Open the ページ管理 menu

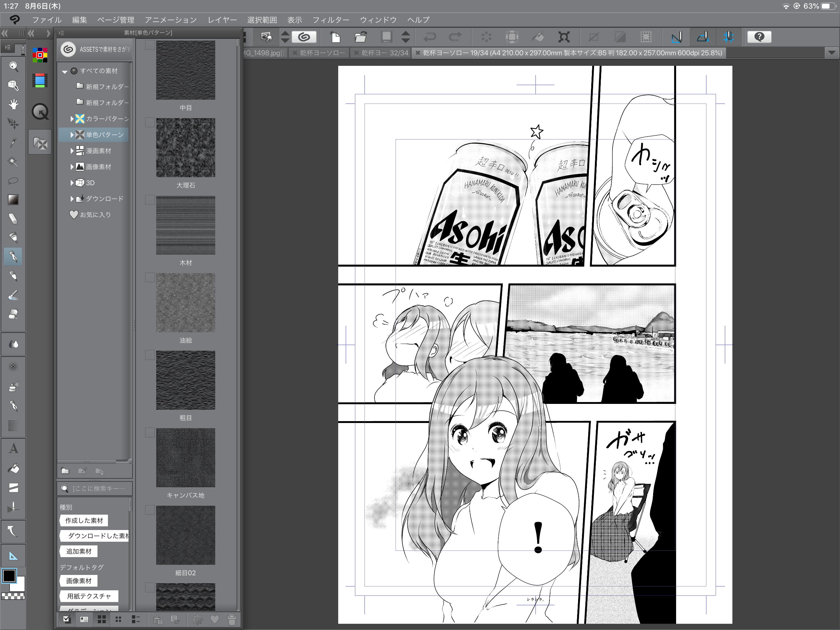tap(116, 20)
